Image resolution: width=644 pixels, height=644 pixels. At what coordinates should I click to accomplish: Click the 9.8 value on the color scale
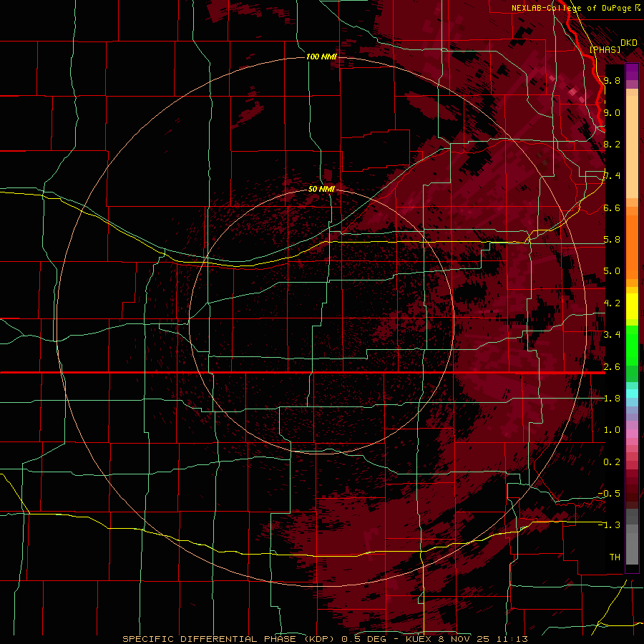(612, 80)
